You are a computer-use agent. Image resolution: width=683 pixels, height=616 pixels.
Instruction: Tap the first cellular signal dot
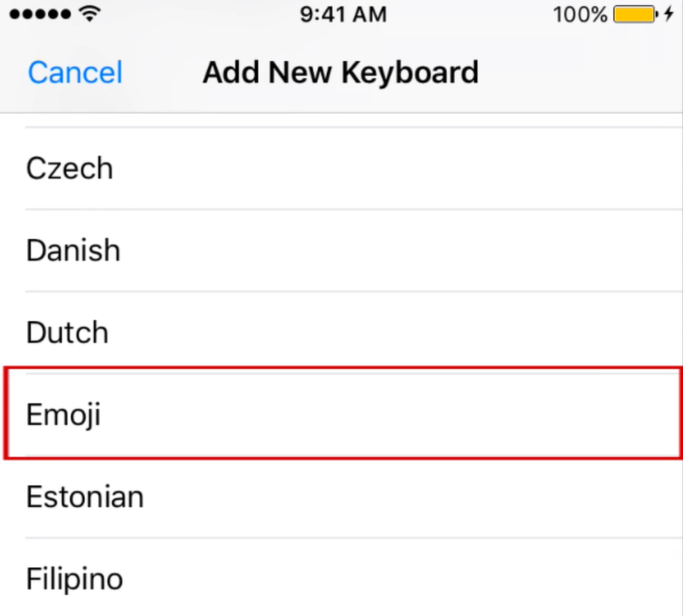pyautogui.click(x=13, y=14)
